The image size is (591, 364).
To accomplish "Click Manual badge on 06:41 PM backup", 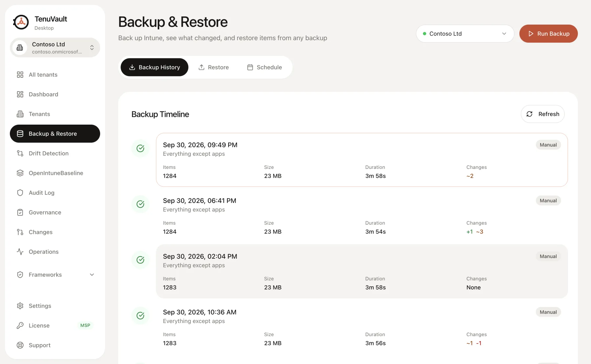I will (548, 201).
